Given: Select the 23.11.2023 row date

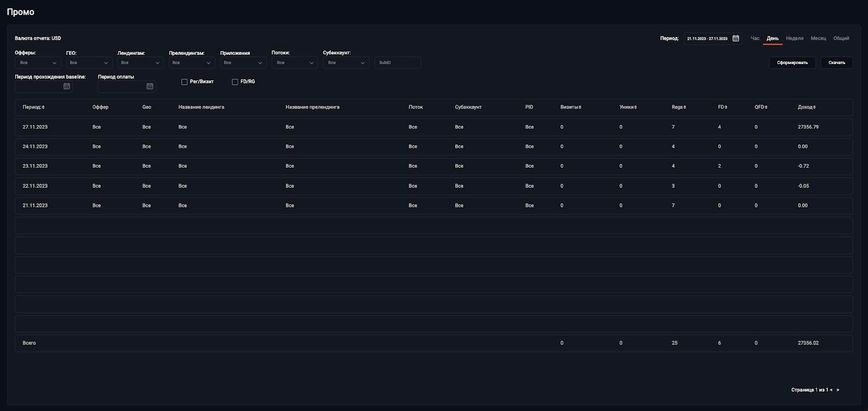Looking at the screenshot, I should (x=35, y=166).
